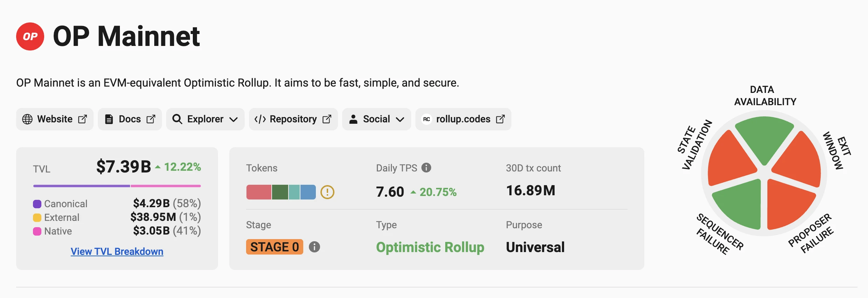Open the Docs documentation link

pos(130,119)
